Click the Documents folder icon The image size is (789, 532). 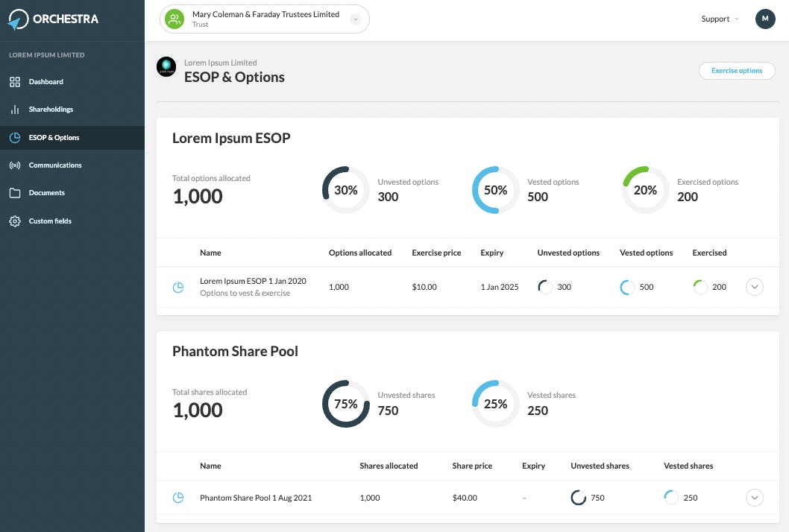point(15,193)
